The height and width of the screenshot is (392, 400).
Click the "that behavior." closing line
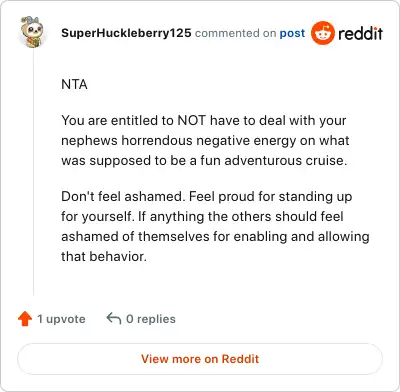[104, 256]
